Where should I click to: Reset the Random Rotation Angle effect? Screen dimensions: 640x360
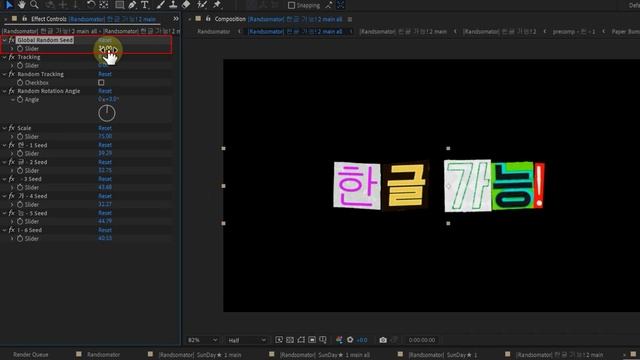tap(105, 91)
